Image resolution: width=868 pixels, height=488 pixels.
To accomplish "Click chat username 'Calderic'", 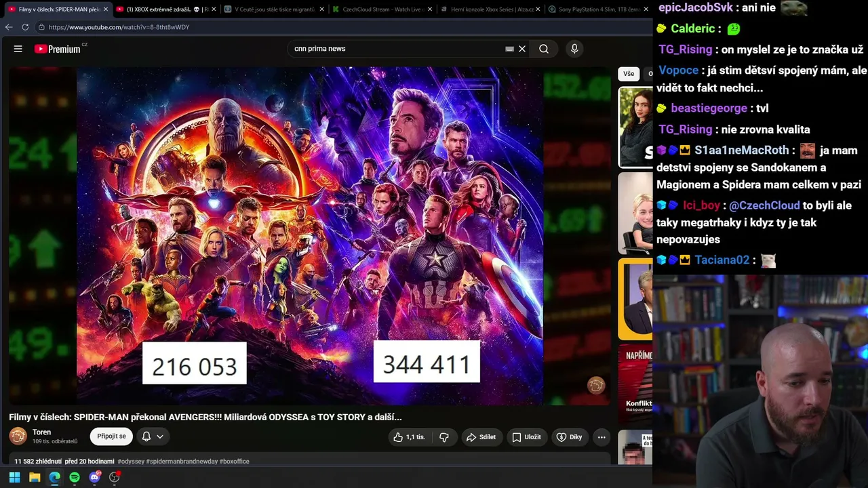I will coord(693,28).
